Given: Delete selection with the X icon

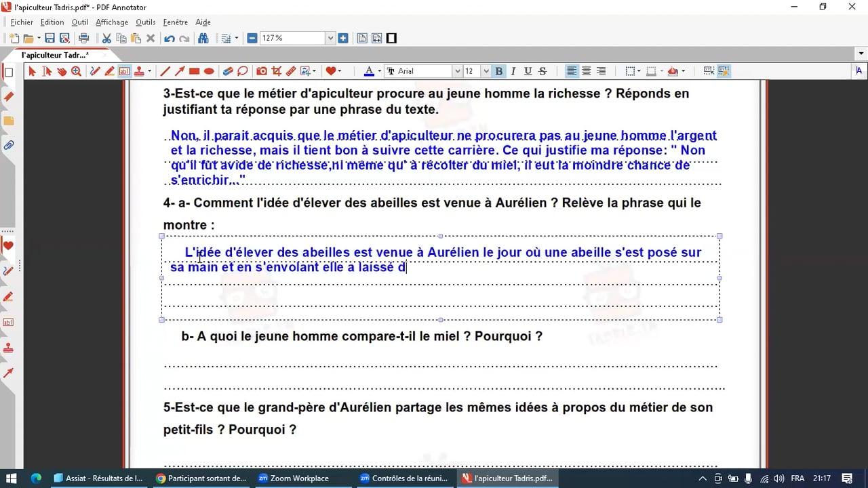Looking at the screenshot, I should 151,39.
